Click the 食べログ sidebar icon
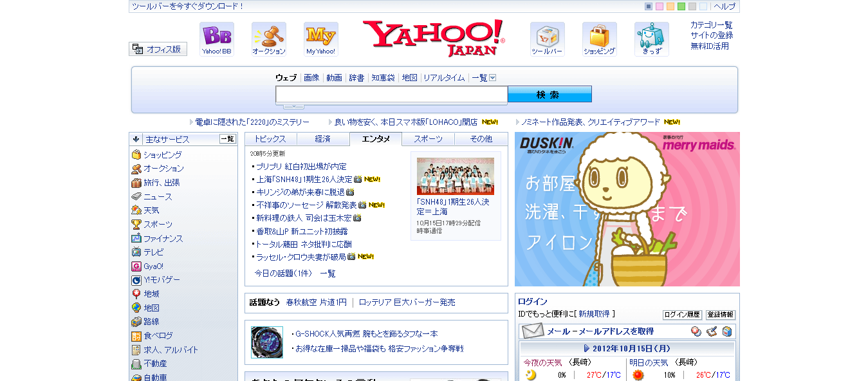Viewport: 868px width, 381px height. (x=136, y=336)
